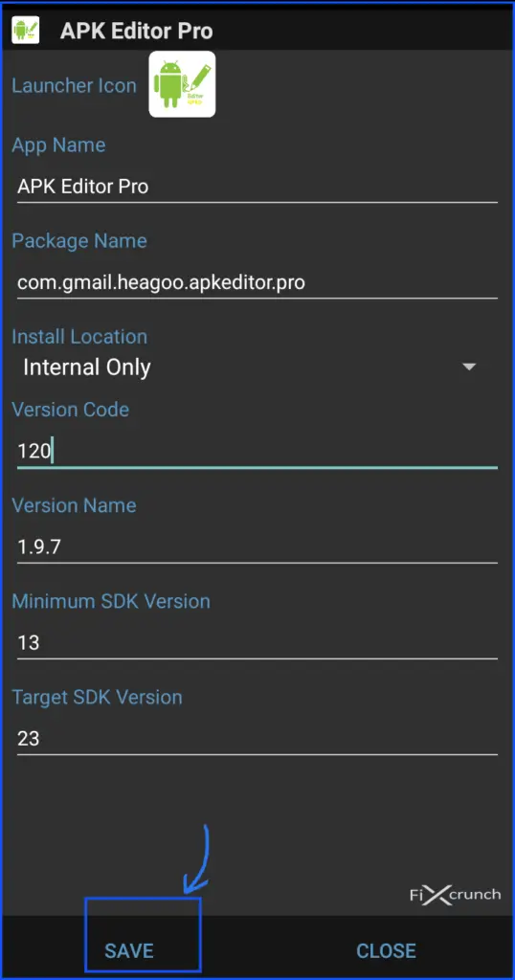
Task: Tap the Install Location label
Action: click(79, 337)
